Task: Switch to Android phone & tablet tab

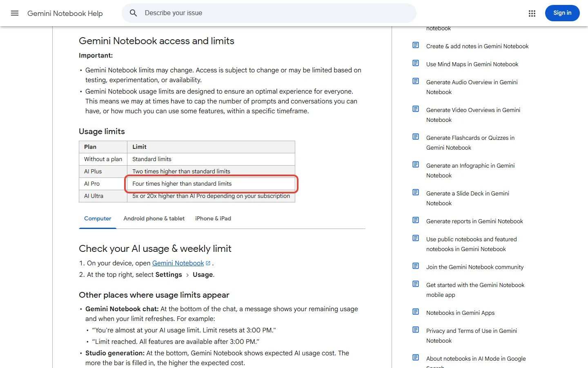Action: 154,219
